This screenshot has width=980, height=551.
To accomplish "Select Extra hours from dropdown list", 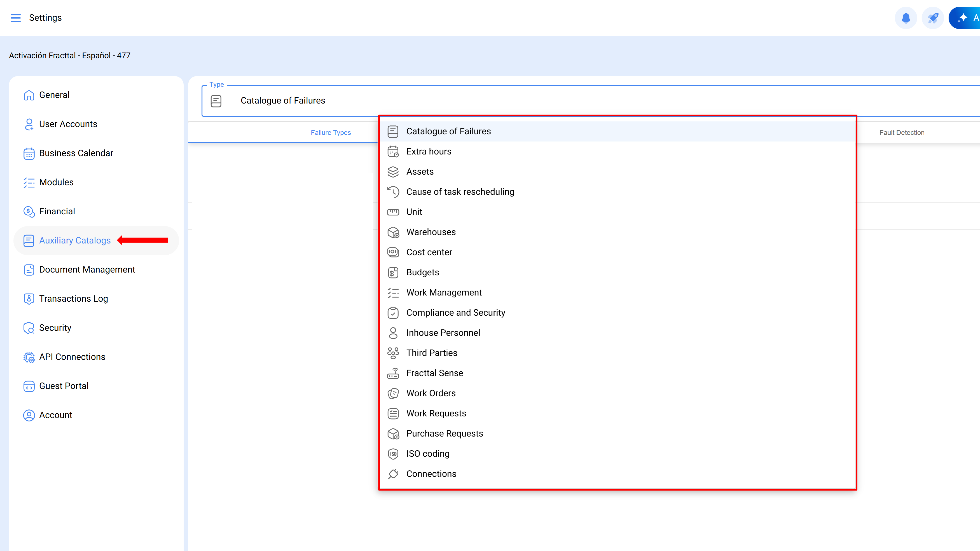I will point(429,151).
